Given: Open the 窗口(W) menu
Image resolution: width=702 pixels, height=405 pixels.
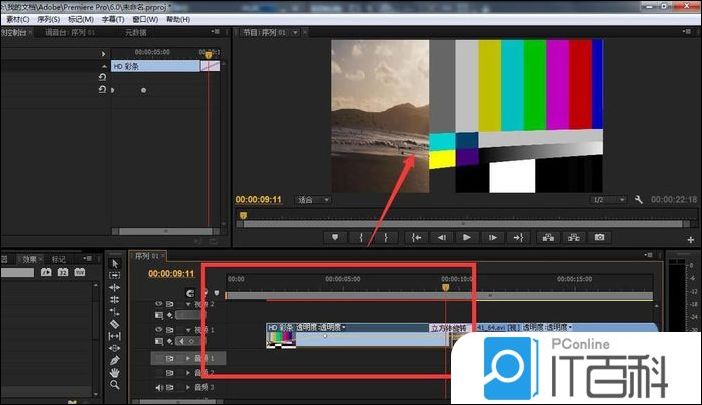Looking at the screenshot, I should tap(146, 19).
